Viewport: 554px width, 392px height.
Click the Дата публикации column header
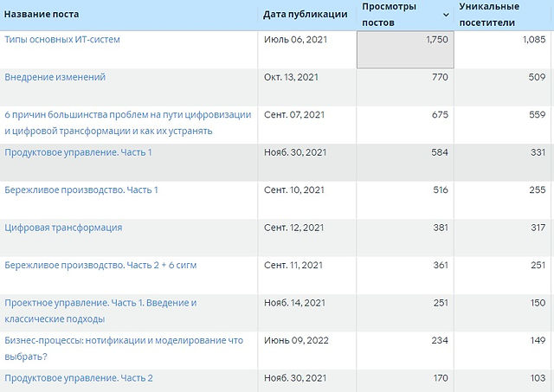[306, 15]
